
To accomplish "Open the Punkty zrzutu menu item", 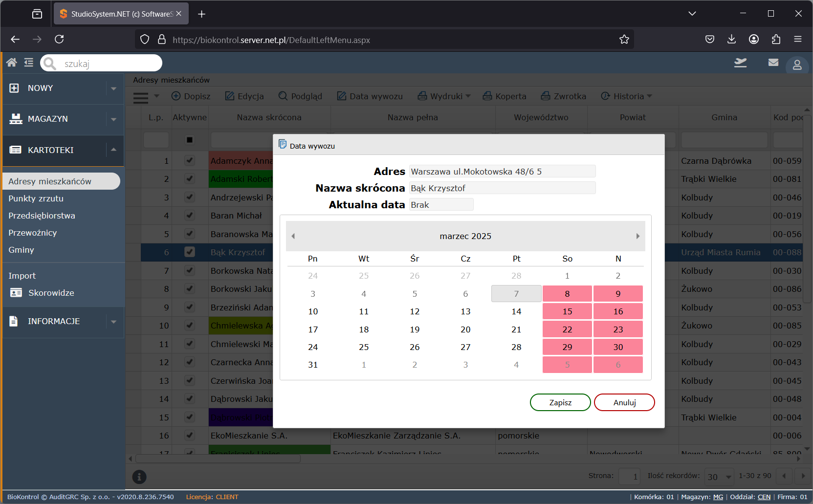I will click(x=36, y=198).
